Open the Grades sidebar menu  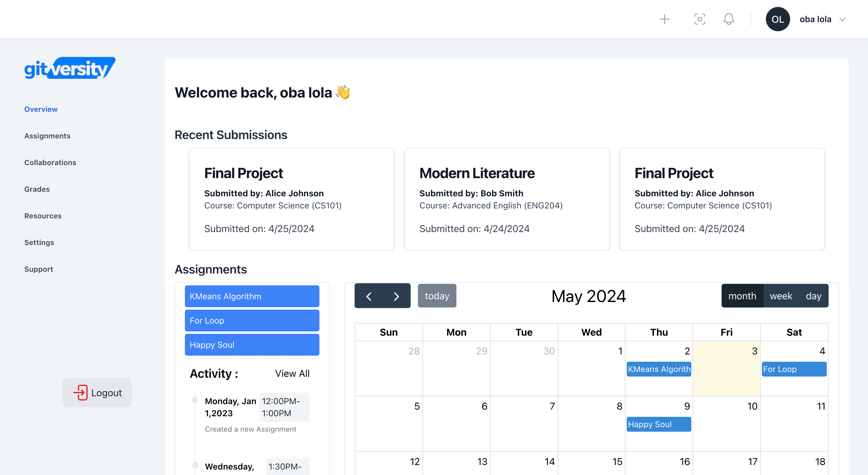37,189
